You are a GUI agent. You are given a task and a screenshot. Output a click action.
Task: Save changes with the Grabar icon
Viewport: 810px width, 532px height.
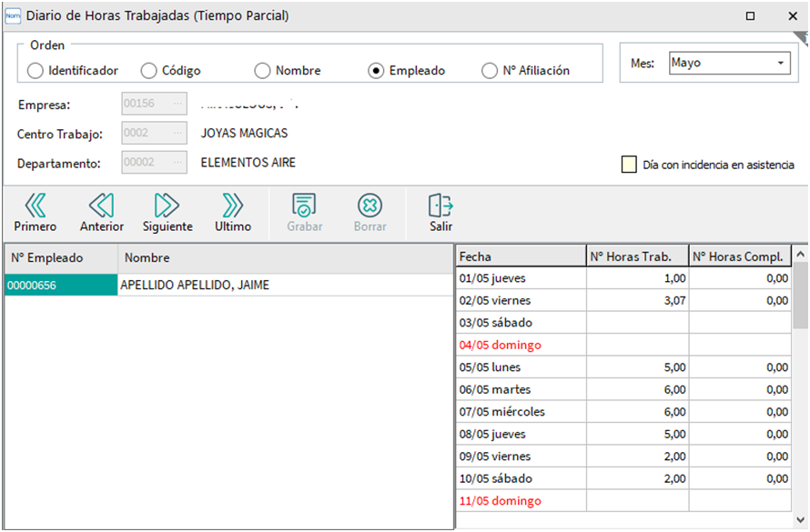click(304, 205)
